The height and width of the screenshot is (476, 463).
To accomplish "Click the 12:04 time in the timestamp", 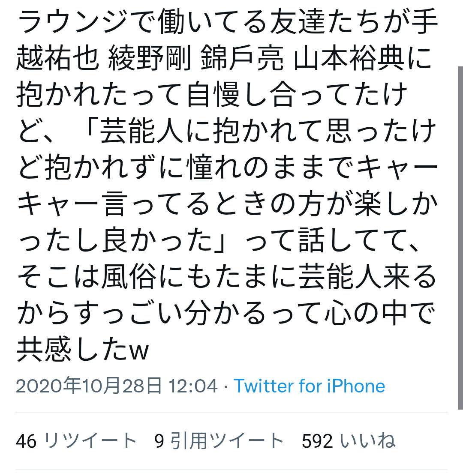I will click(193, 386).
